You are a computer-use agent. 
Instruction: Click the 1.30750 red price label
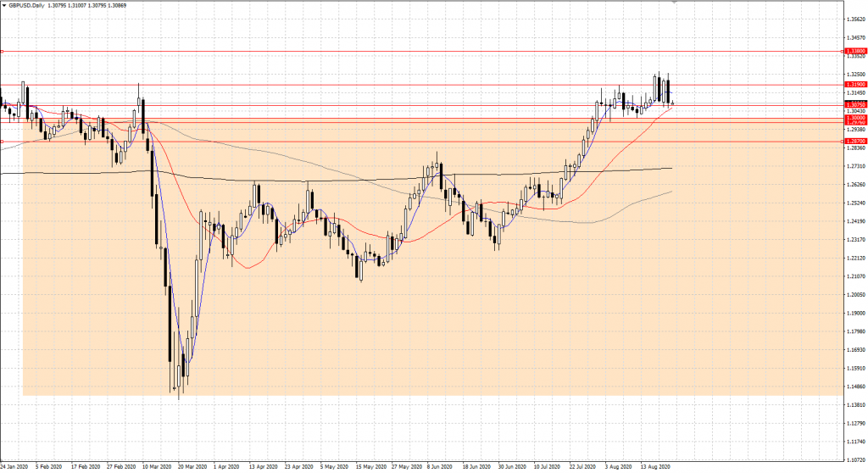[855, 104]
